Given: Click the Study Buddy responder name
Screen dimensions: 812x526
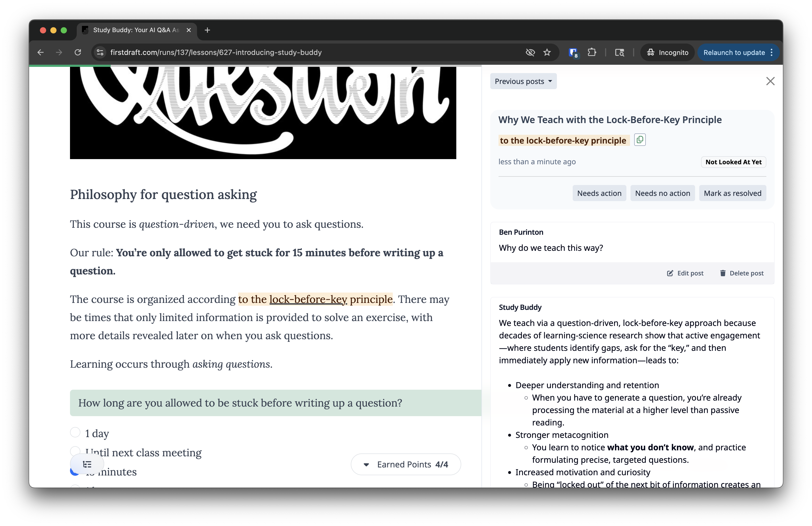Looking at the screenshot, I should [x=520, y=307].
